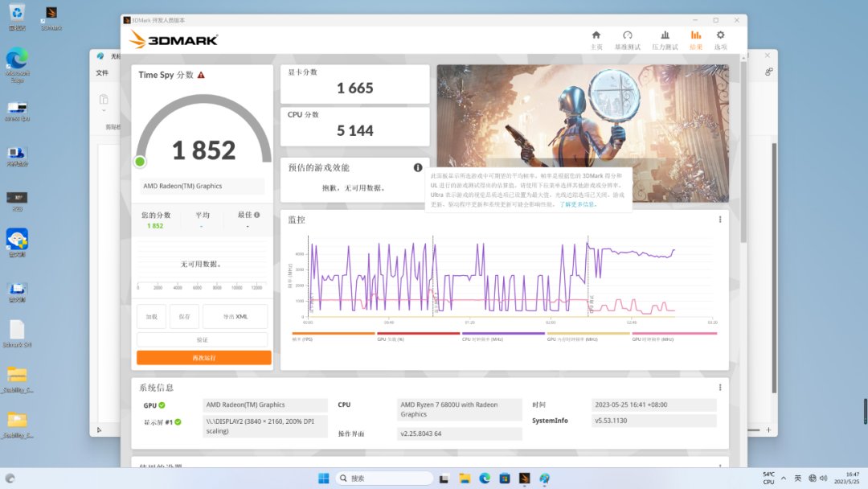This screenshot has height=489, width=868.
Task: Open Microsoft Store from the taskbar
Action: pos(504,479)
